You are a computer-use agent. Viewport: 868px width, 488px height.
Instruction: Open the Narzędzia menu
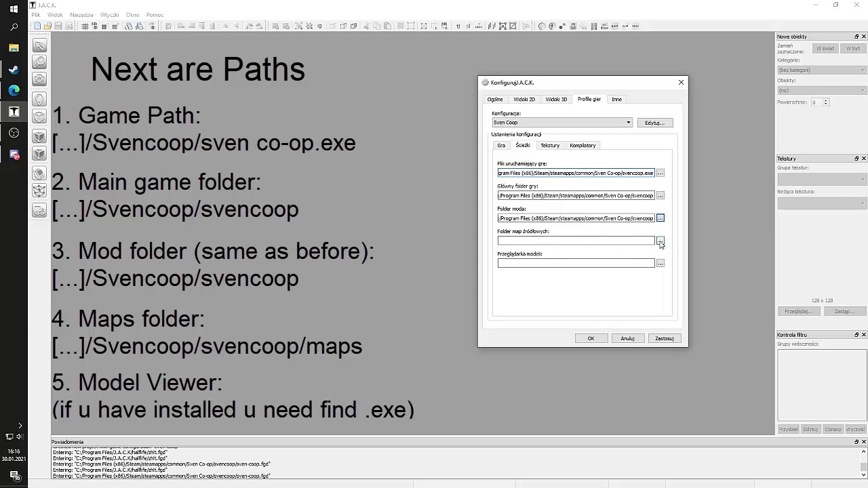coord(81,15)
